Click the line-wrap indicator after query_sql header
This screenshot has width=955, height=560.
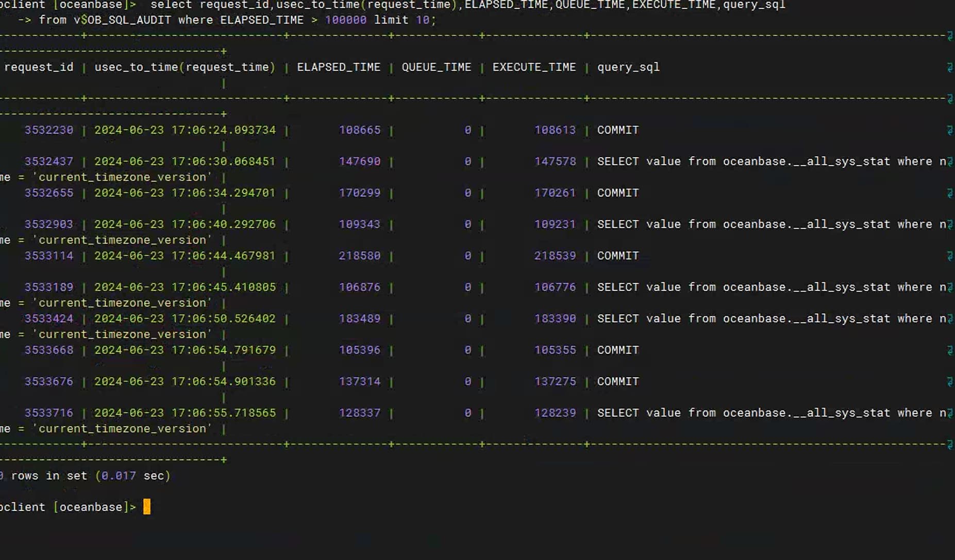click(949, 67)
